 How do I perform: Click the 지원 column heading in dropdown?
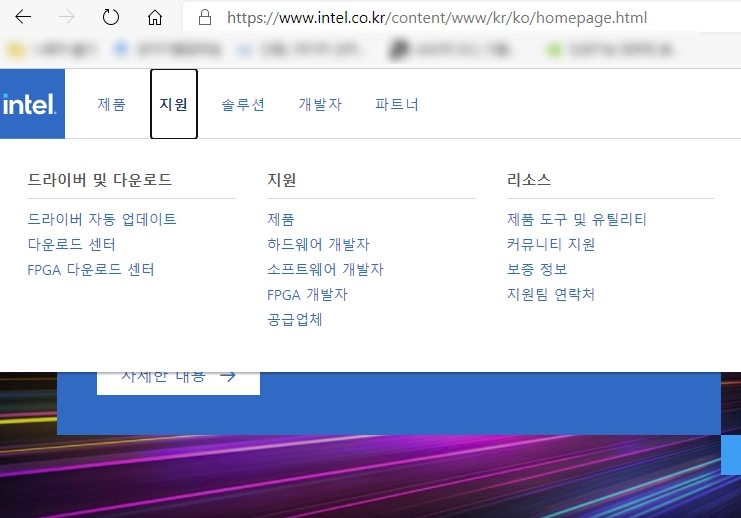pos(281,180)
